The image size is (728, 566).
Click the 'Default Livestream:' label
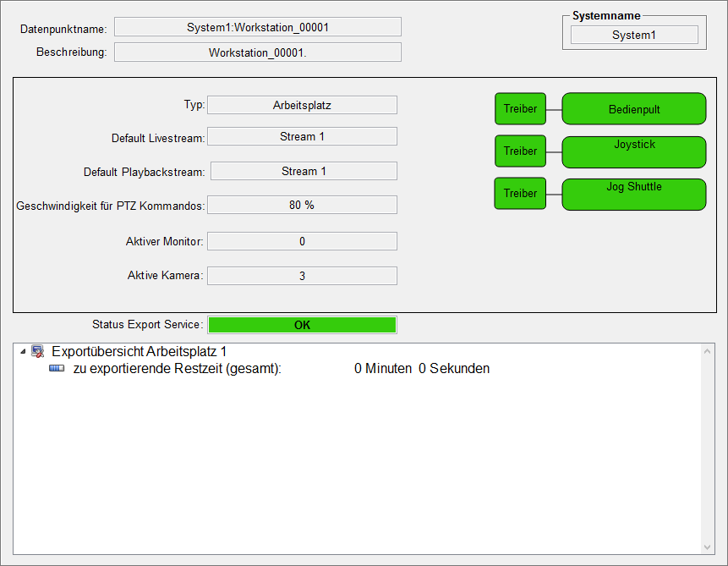coord(158,138)
